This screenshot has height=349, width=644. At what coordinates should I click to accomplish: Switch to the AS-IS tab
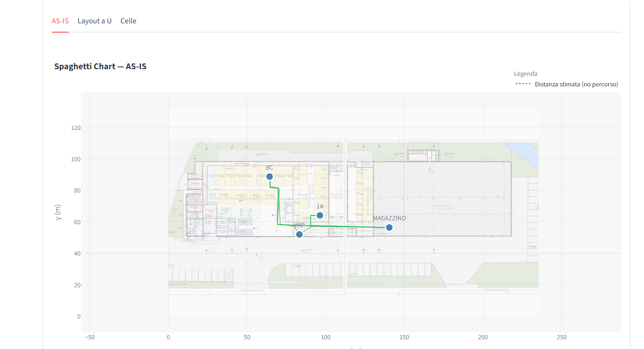click(x=60, y=21)
